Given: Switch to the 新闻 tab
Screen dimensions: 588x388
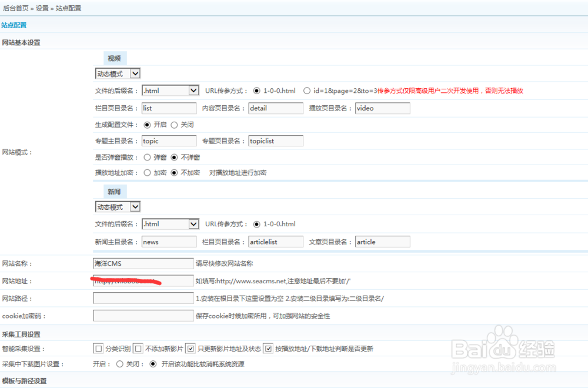Looking at the screenshot, I should tap(115, 191).
